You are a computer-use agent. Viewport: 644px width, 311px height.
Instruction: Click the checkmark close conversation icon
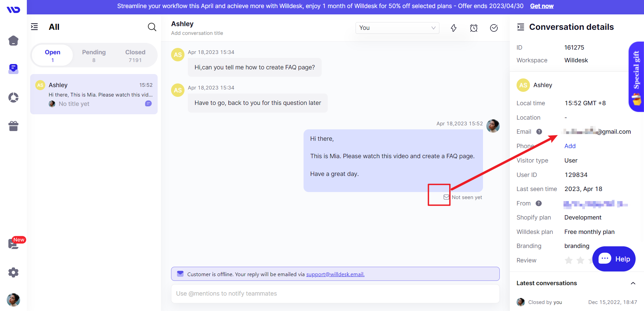coord(494,28)
